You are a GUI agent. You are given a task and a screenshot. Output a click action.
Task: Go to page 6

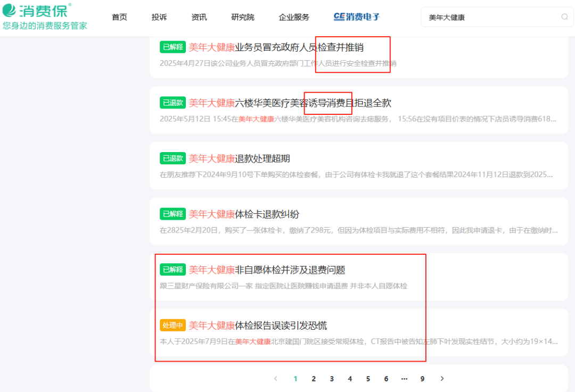[386, 379]
